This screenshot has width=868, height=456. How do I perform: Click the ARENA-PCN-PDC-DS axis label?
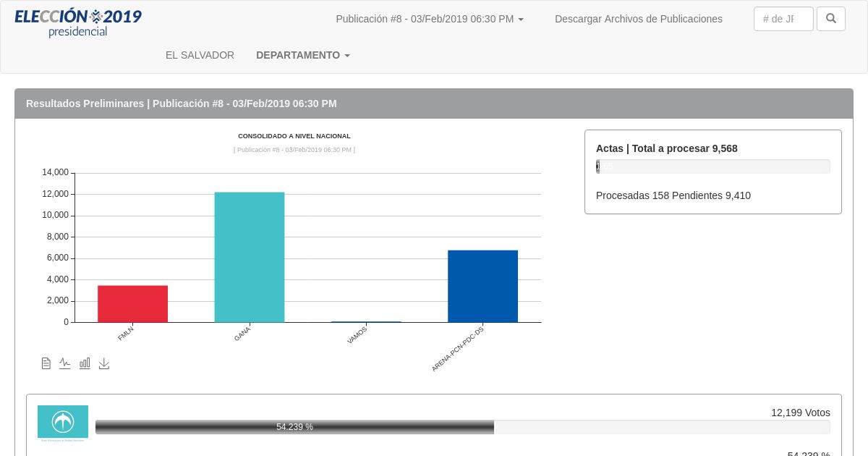pos(457,349)
